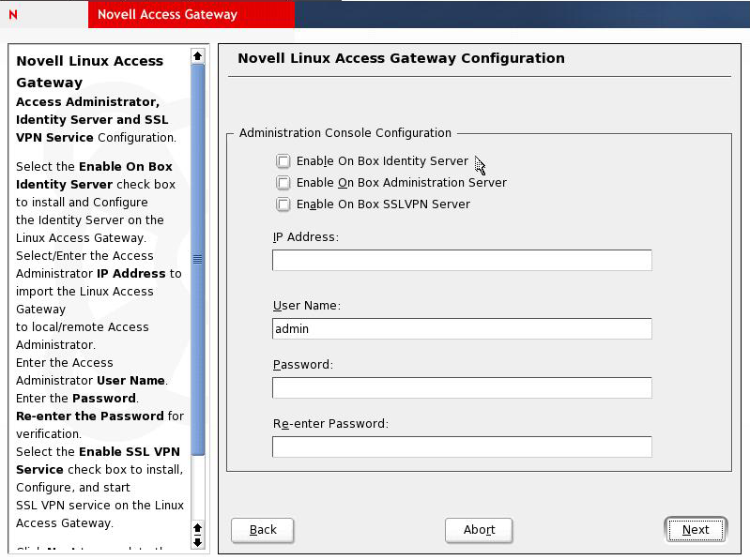
Task: Click the Novell Linux Access Gateway Configuration heading
Action: (401, 58)
